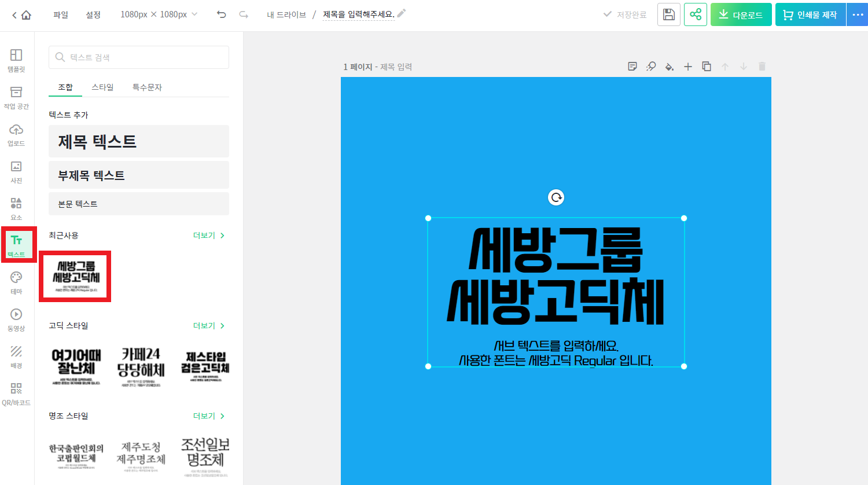Add a new page with plus icon

[688, 67]
